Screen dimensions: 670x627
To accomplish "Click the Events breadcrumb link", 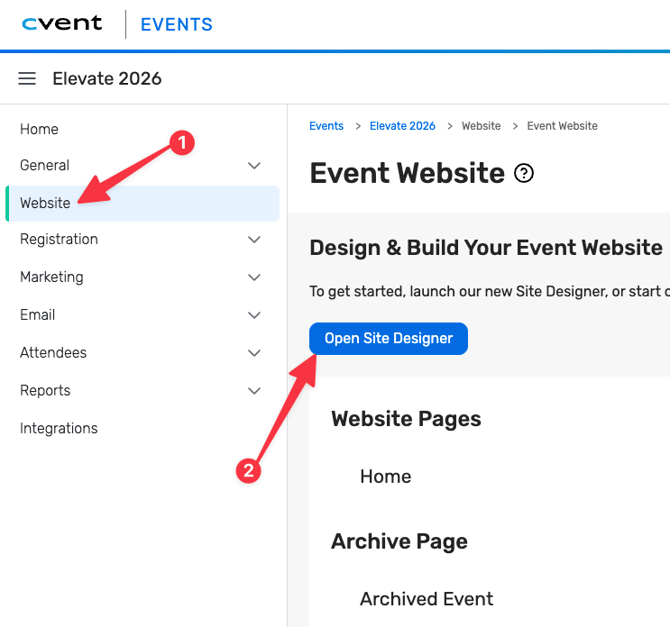I will 326,126.
